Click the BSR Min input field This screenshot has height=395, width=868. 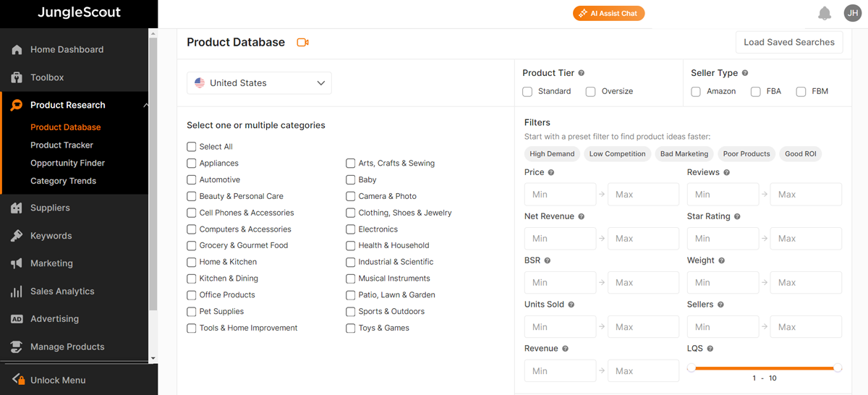click(x=561, y=283)
